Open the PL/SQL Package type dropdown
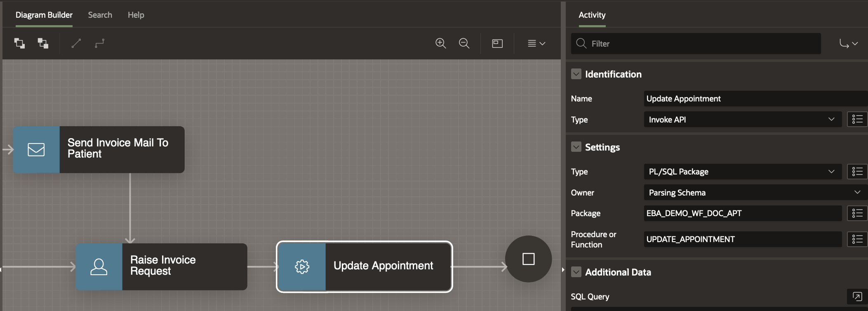This screenshot has height=311, width=868. (743, 172)
